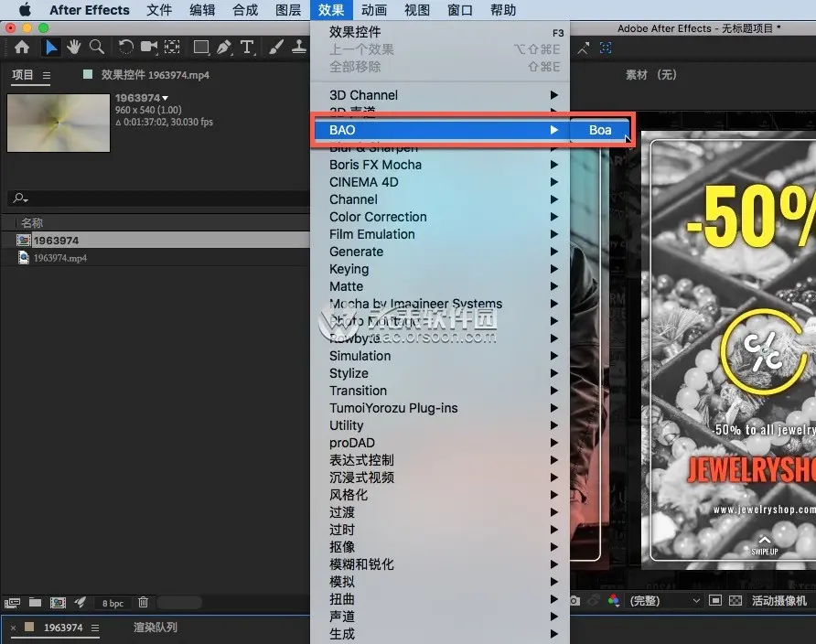Go to the Home screen icon
The height and width of the screenshot is (644, 816).
coord(22,48)
